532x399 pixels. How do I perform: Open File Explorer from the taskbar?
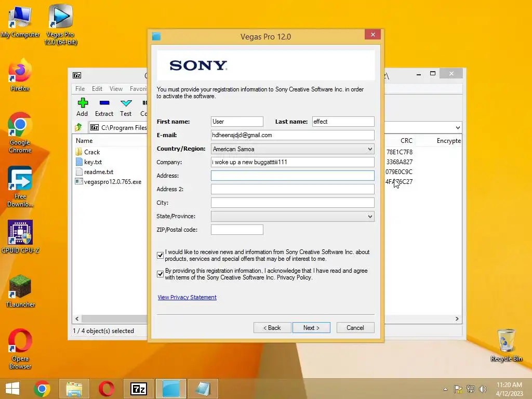pyautogui.click(x=74, y=389)
